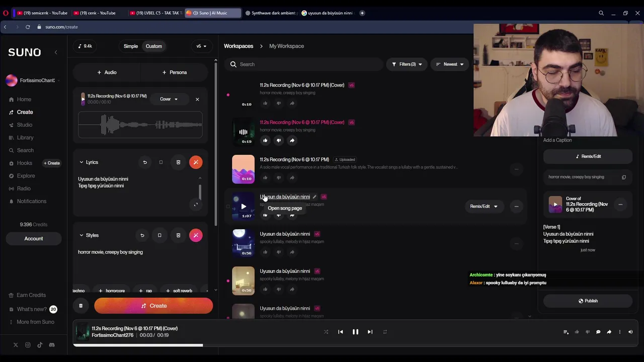Remove the uploaded 11.2s Recording clip
The image size is (644, 362).
(x=197, y=99)
